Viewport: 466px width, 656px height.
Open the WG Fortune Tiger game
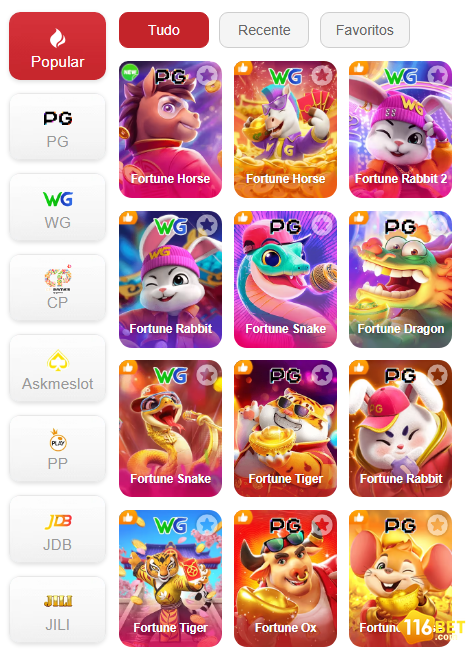point(170,578)
